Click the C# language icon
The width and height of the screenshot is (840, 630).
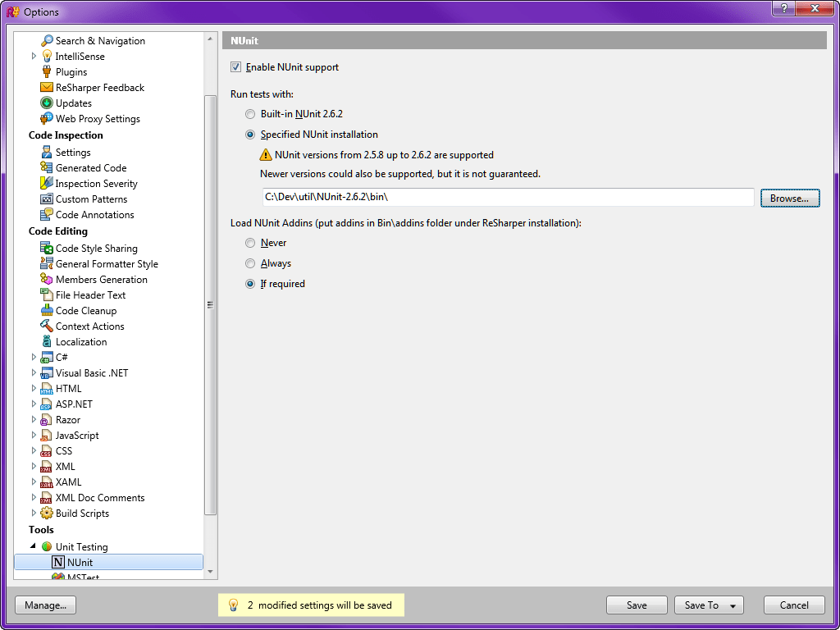pos(47,358)
